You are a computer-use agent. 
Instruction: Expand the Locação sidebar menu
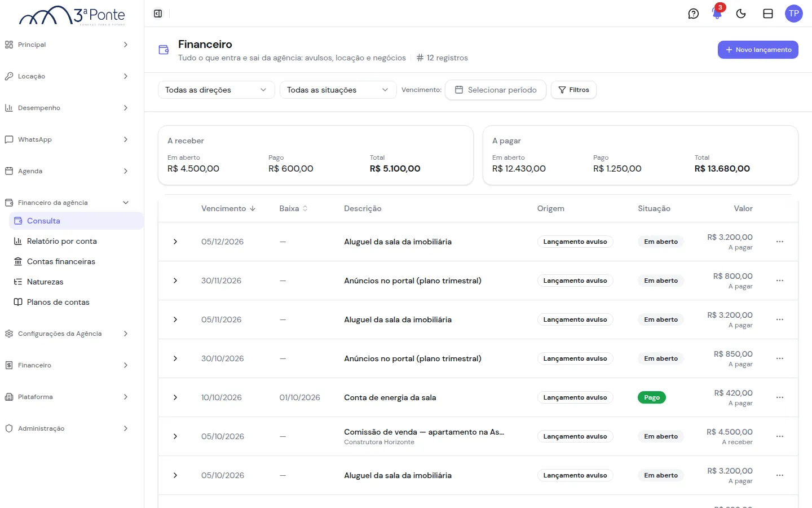pyautogui.click(x=68, y=76)
